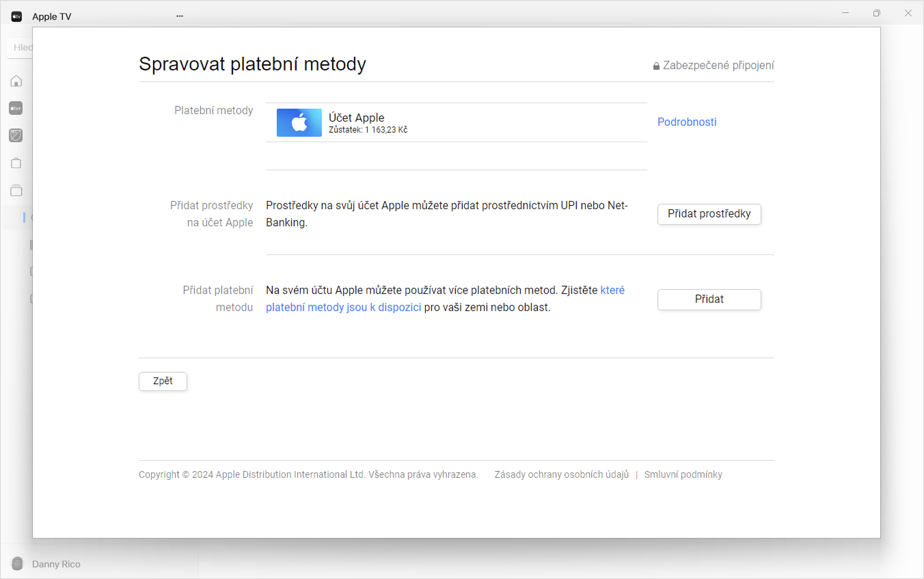Click the secure connection padlock icon

656,65
